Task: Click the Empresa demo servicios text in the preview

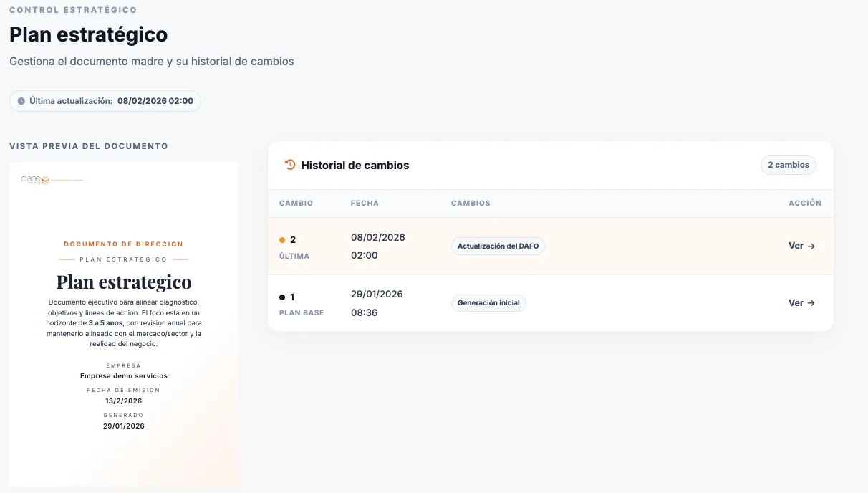Action: (124, 375)
